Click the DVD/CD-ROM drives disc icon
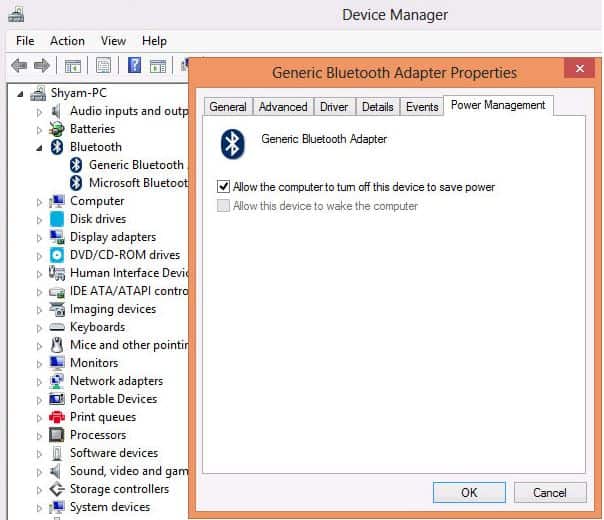604x520 pixels. [57, 255]
